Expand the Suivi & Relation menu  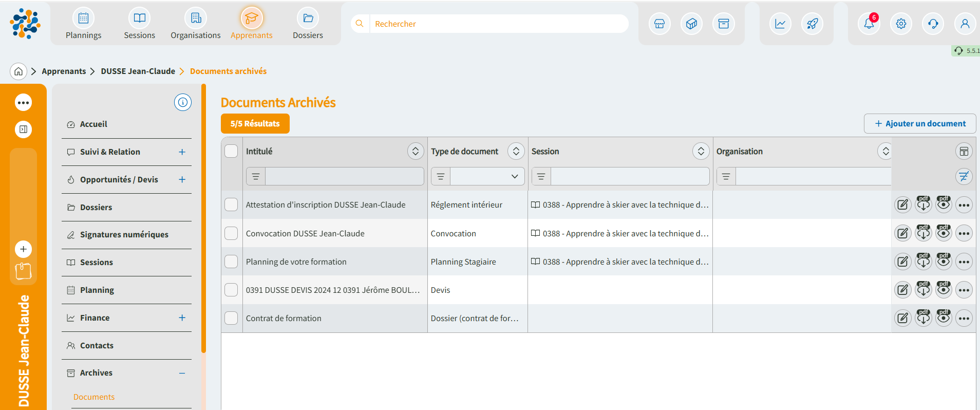coord(182,152)
